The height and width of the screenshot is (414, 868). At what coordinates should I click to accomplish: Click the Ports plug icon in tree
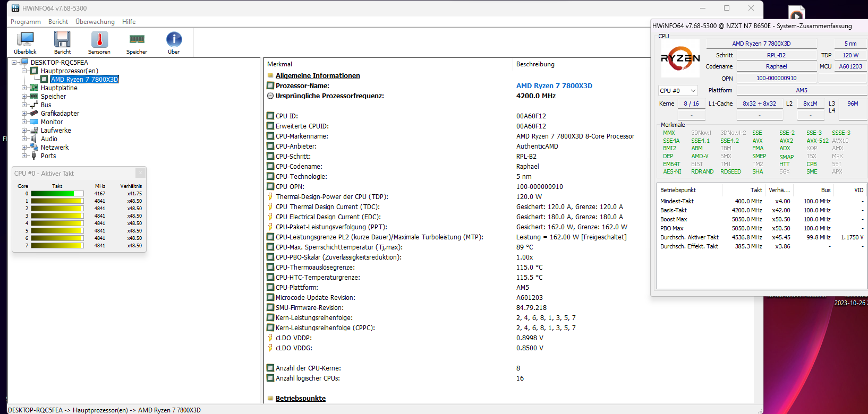(34, 156)
